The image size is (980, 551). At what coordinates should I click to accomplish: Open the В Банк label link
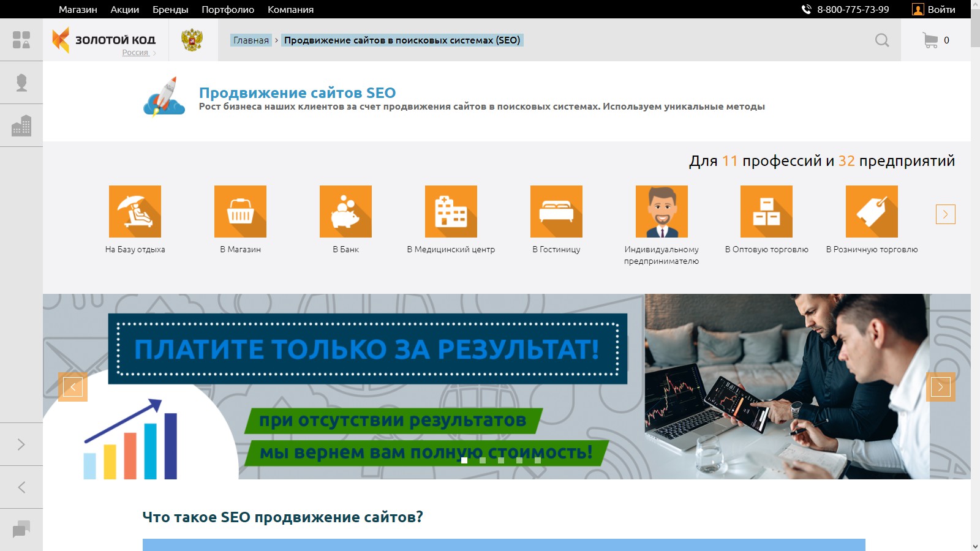coord(345,249)
